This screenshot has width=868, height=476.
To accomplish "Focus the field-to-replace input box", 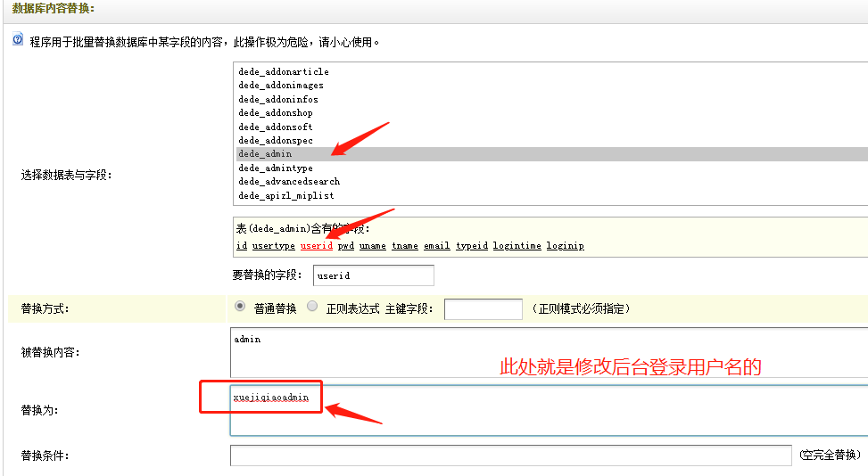I will point(373,275).
